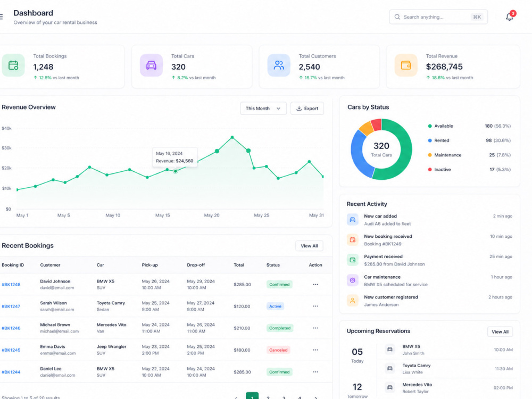Sort by the Pick-up column header
This screenshot has height=399, width=532.
[149, 265]
